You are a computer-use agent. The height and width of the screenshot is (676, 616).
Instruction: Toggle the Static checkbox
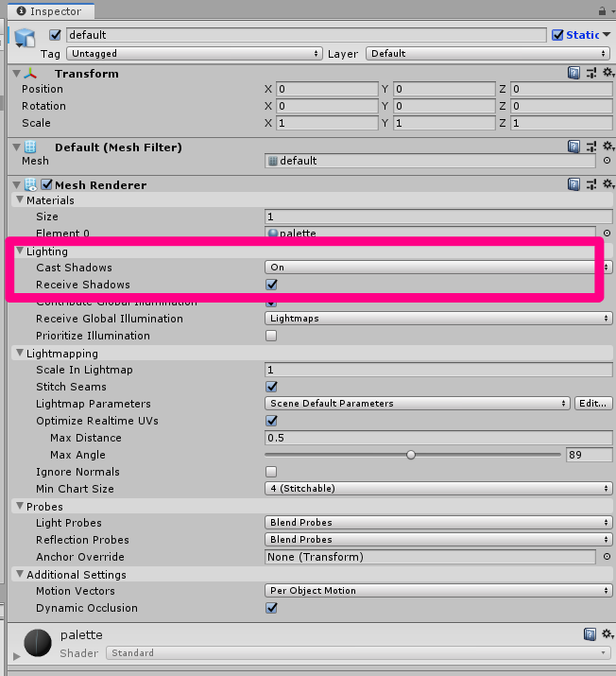[557, 34]
